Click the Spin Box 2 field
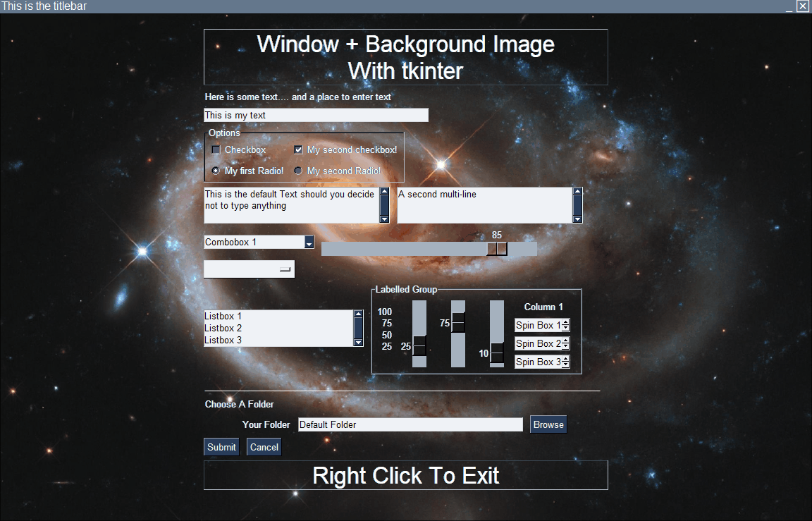The height and width of the screenshot is (521, 812). tap(537, 344)
